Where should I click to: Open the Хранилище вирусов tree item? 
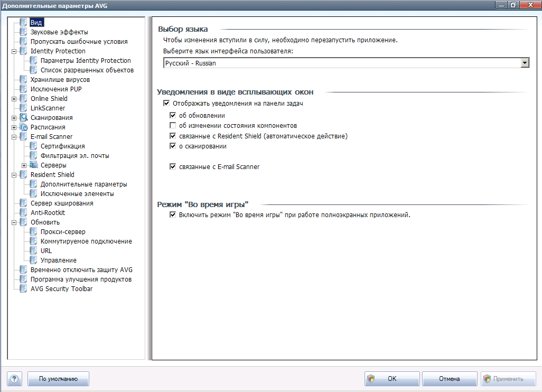coord(60,79)
